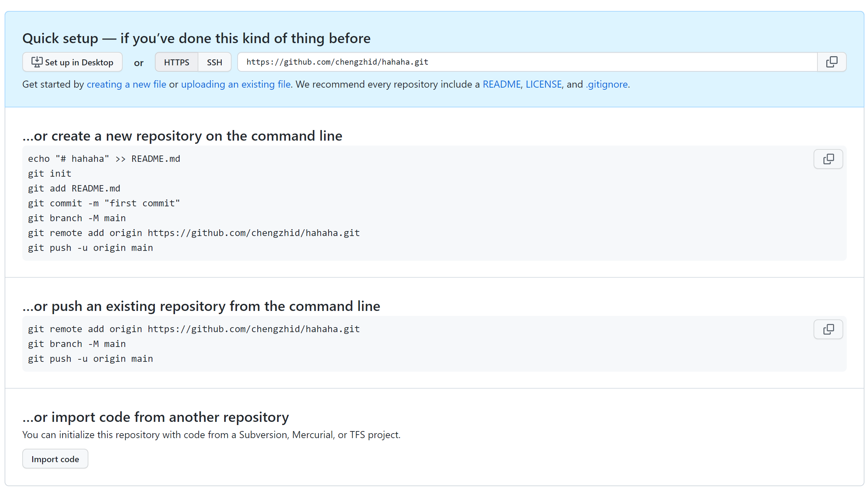Click the git add README.md command line

point(74,189)
